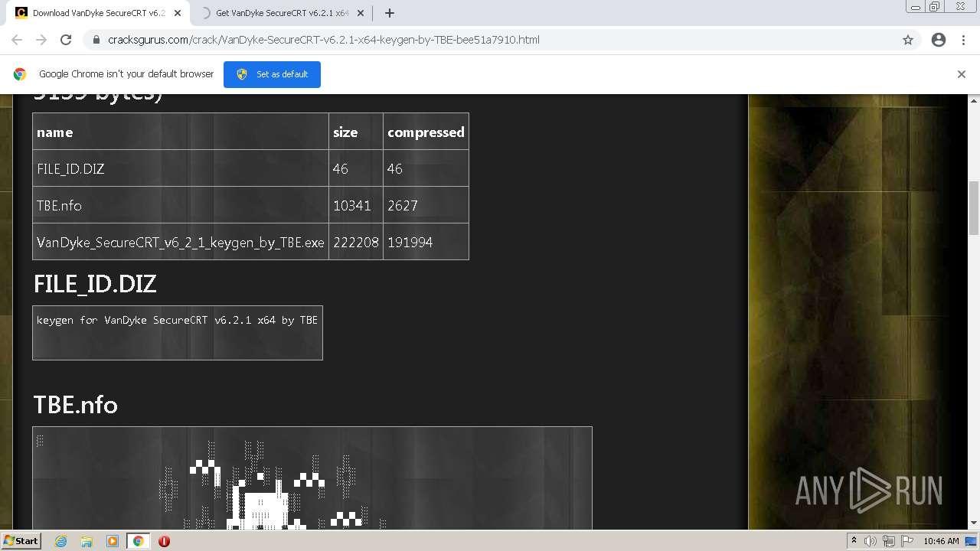The height and width of the screenshot is (551, 980).
Task: Open network status tray icon
Action: [x=889, y=541]
